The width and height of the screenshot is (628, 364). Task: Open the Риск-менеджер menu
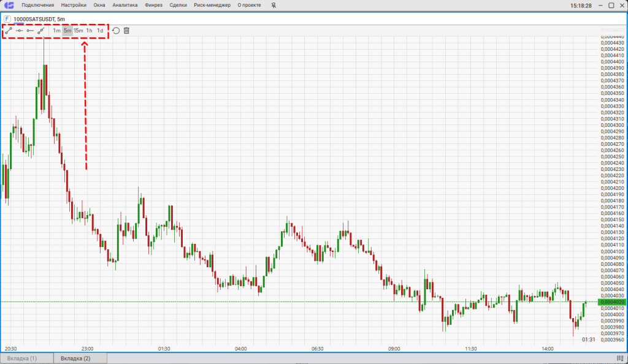point(212,6)
